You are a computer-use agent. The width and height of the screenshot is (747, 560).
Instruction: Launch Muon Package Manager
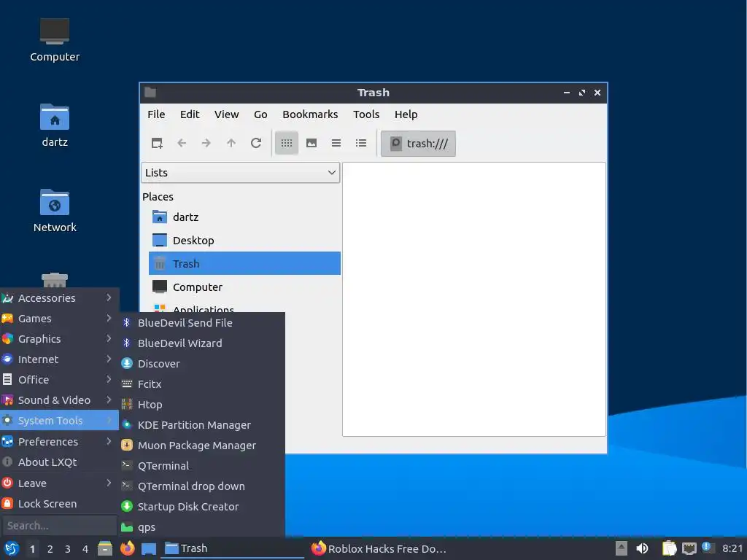tap(202, 446)
